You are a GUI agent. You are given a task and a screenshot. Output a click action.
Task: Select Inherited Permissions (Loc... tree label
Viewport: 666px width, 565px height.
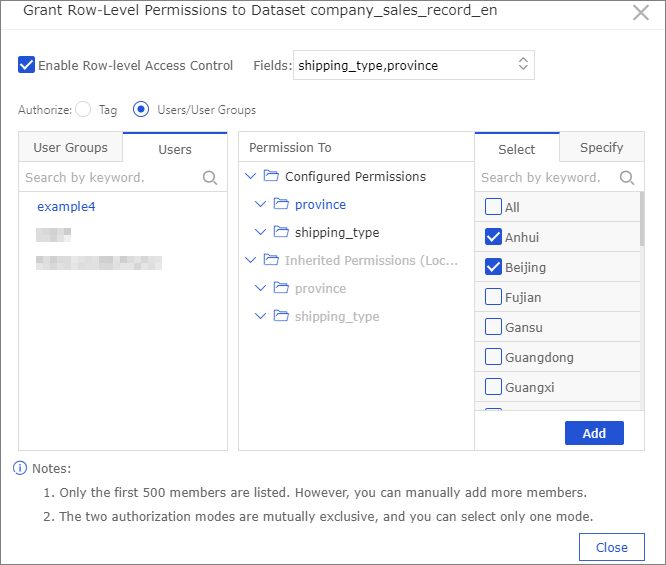tap(371, 260)
